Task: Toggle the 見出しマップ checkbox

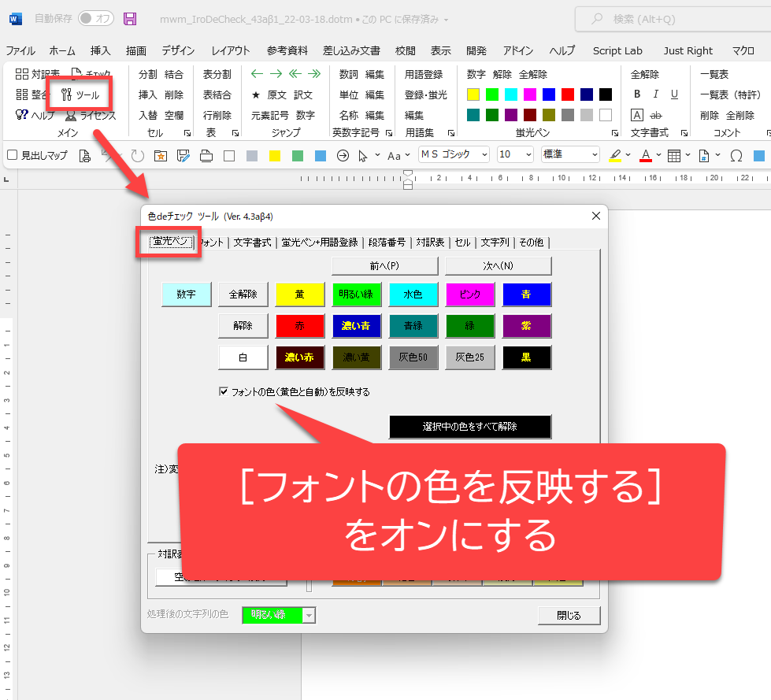Action: pyautogui.click(x=12, y=155)
